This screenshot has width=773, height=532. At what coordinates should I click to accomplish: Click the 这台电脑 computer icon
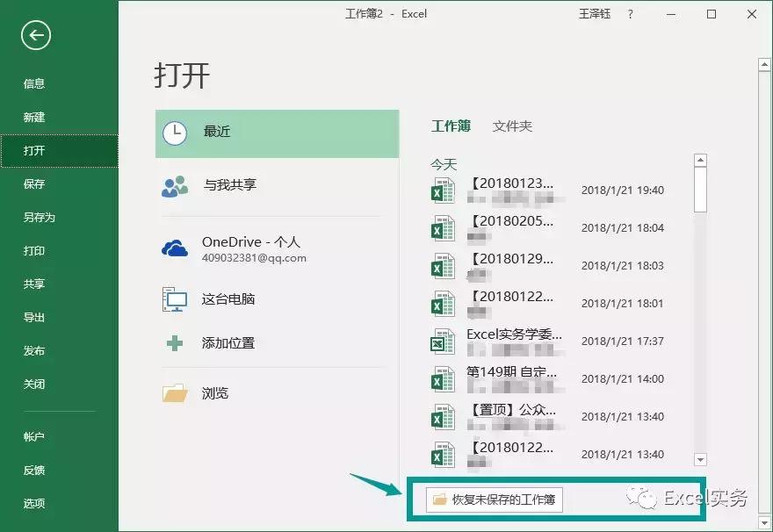click(175, 299)
